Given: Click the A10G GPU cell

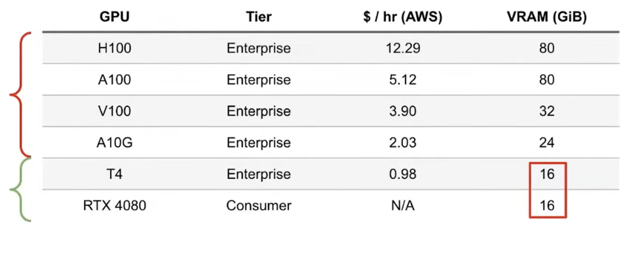Looking at the screenshot, I should (x=114, y=143).
